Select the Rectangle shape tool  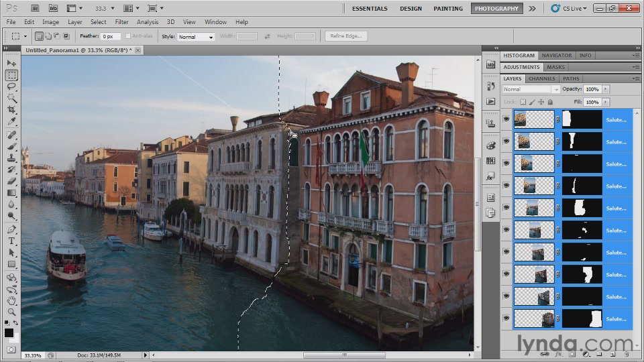click(x=11, y=264)
